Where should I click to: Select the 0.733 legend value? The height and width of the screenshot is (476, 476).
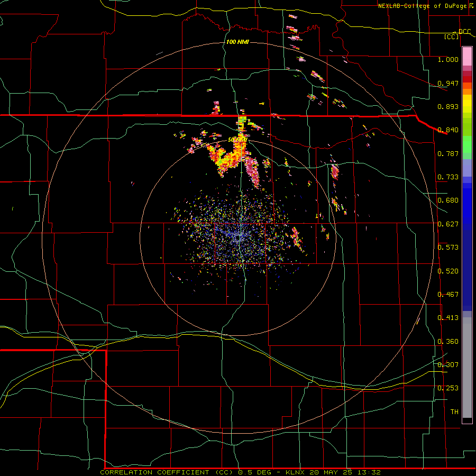448,177
